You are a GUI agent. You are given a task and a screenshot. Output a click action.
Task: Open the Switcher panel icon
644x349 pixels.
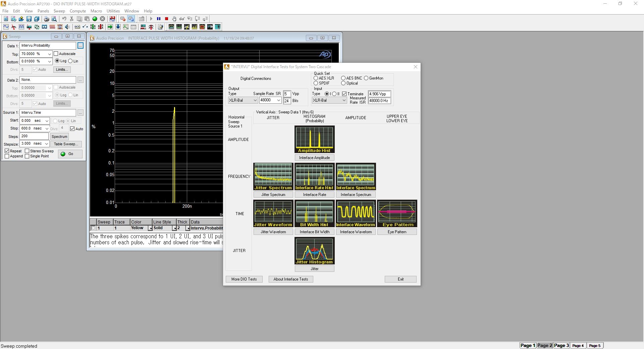[x=85, y=27]
